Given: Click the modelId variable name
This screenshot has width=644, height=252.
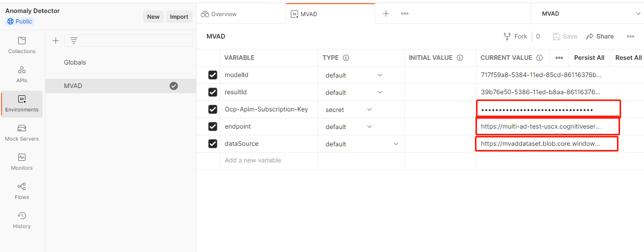Looking at the screenshot, I should [x=236, y=75].
